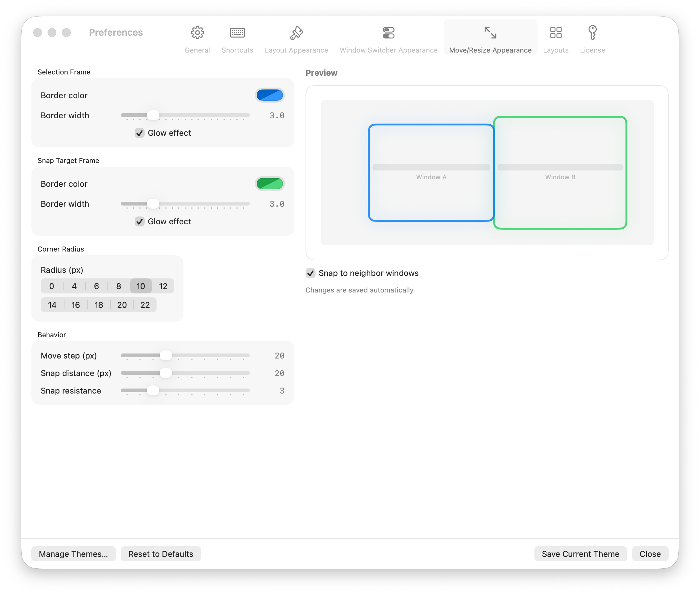Viewport: 700px width, 595px height.
Task: Click Window A in the preview
Action: 431,173
